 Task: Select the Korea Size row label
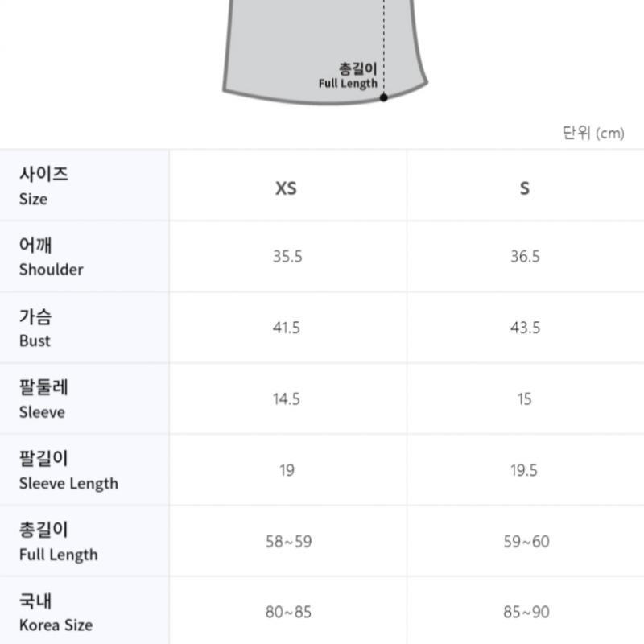point(56,613)
